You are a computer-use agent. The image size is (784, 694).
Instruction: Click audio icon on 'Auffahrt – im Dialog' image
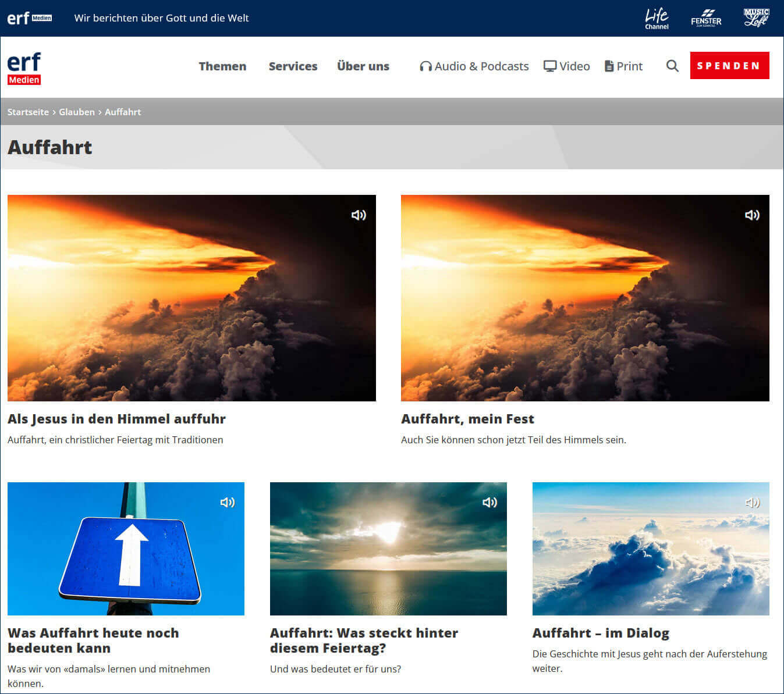(x=752, y=502)
